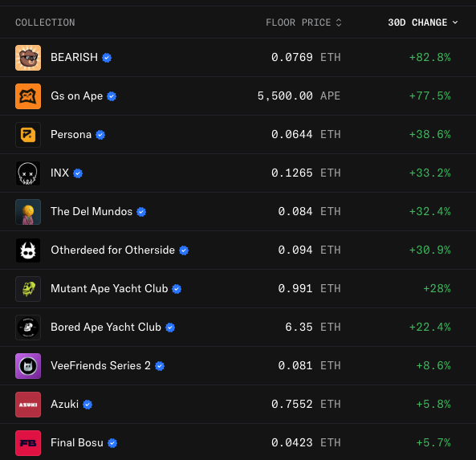Screen dimensions: 476x460
Task: Click the 0.991 ETH floor price
Action: pos(310,289)
